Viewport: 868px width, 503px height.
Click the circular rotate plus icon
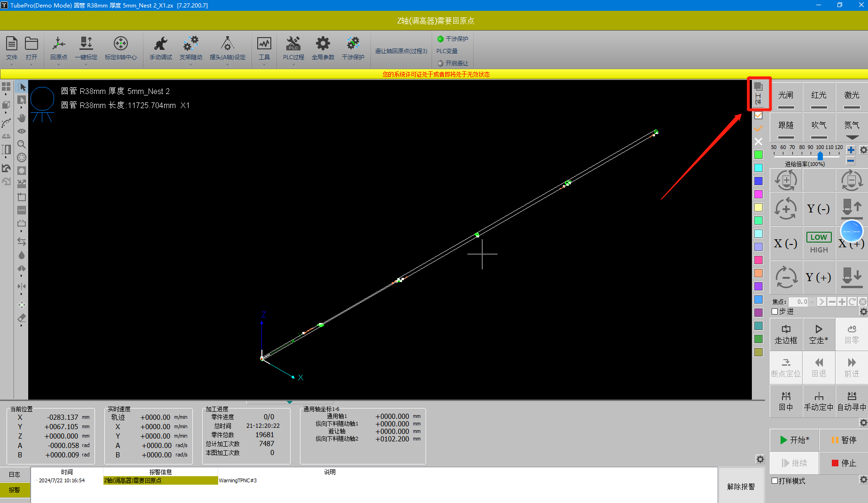786,208
